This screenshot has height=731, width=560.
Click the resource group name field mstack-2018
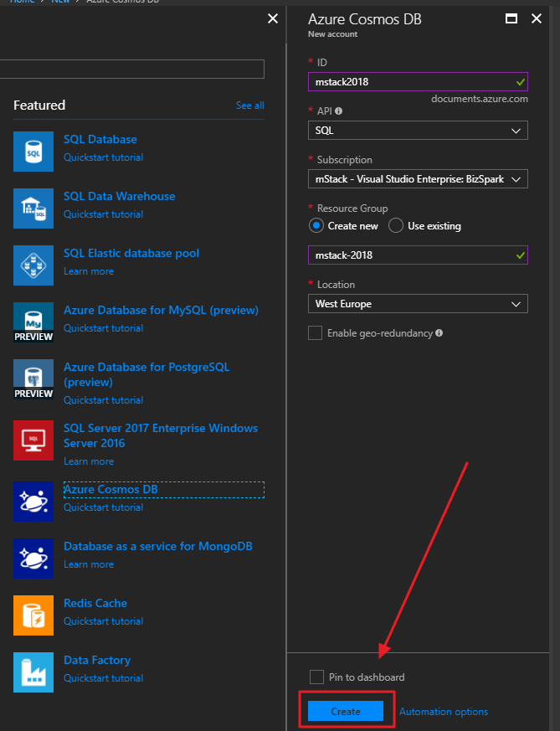pyautogui.click(x=418, y=255)
